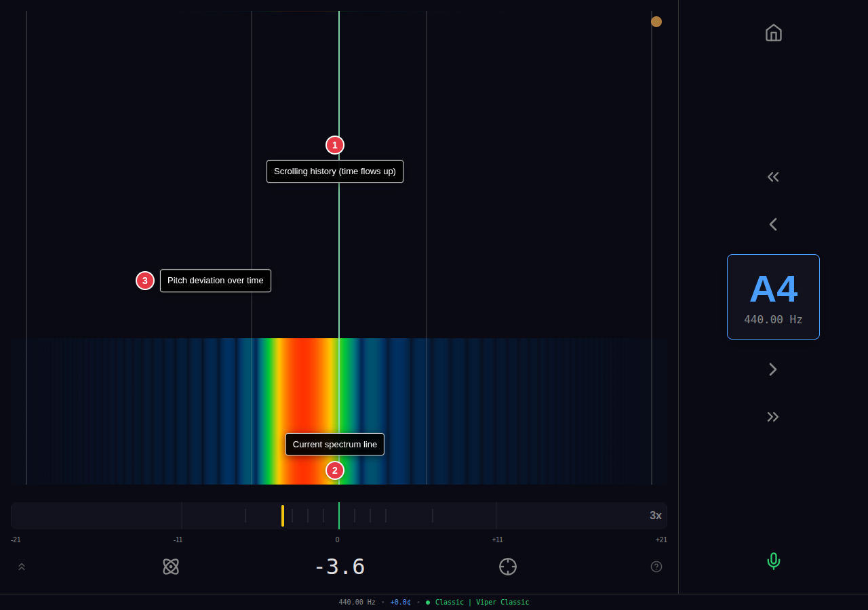868x610 pixels.
Task: Step down one octave with double-left chevron
Action: coord(773,177)
